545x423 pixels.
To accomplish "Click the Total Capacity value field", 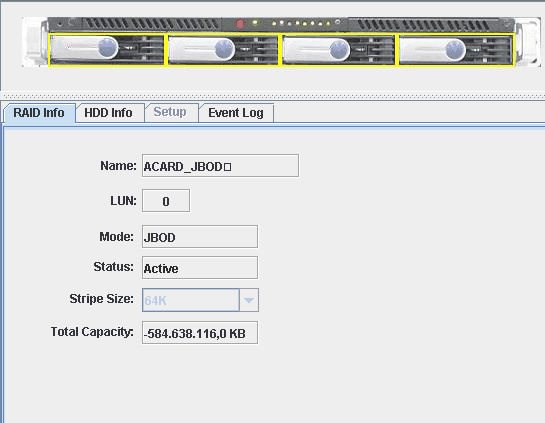I will pos(200,333).
